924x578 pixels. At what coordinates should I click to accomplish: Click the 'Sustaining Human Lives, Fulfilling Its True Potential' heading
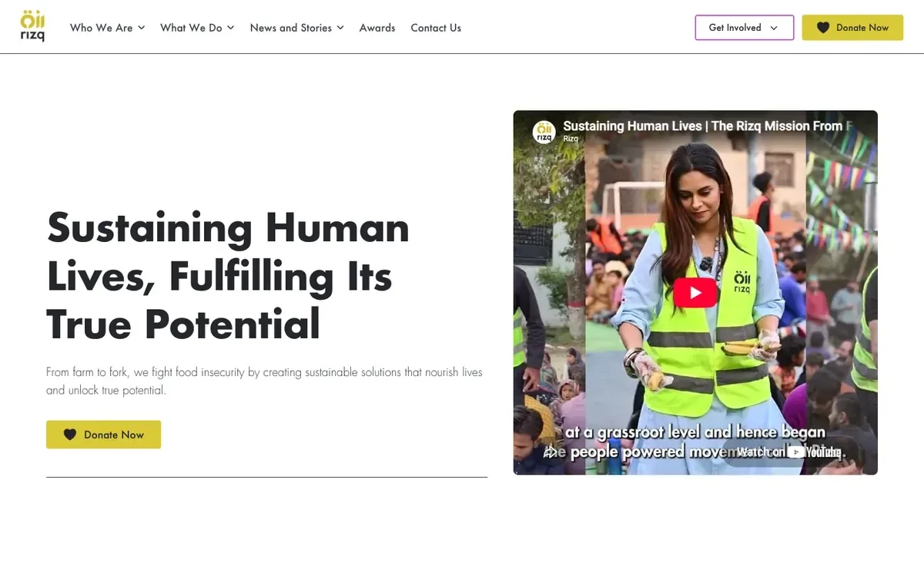coord(228,275)
